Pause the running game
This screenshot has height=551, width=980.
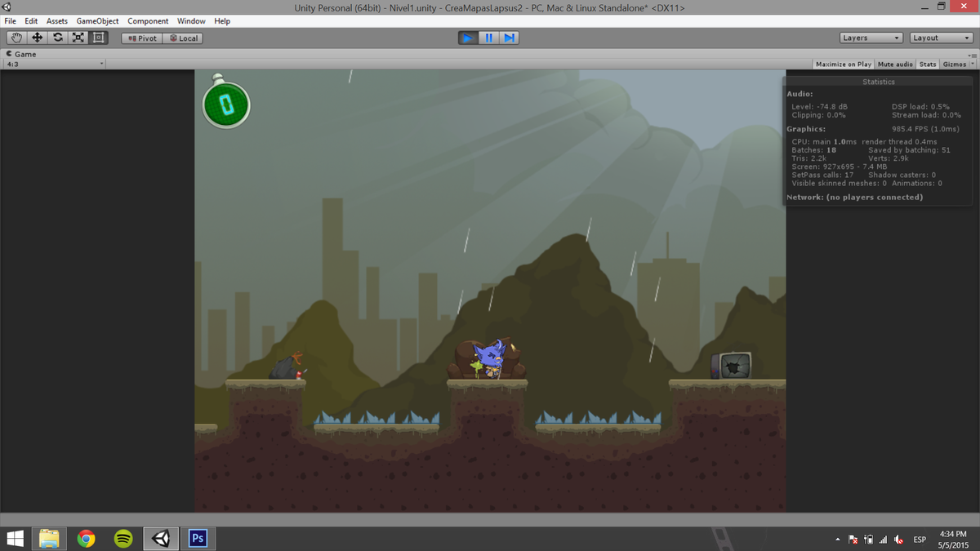coord(488,38)
